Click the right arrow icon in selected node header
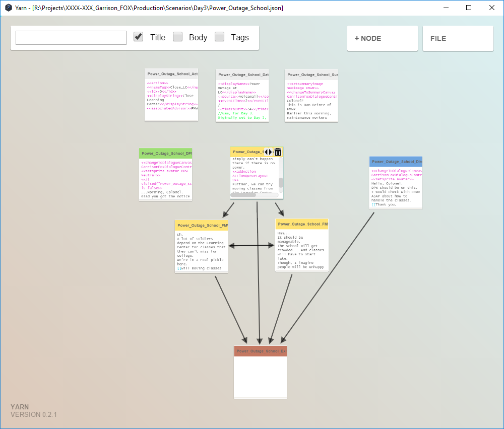This screenshot has width=504, height=429. [x=271, y=152]
